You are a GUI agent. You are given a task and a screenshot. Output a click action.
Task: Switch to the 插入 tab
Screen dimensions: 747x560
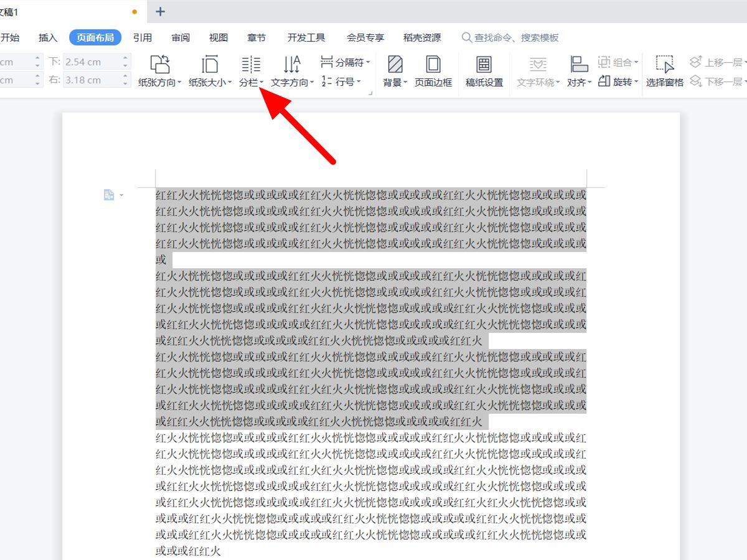pyautogui.click(x=48, y=38)
